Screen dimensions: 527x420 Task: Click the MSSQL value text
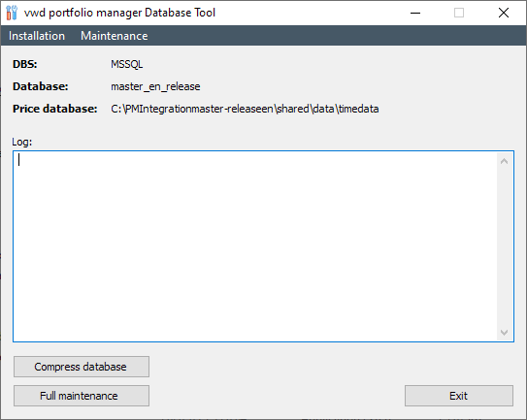(127, 64)
